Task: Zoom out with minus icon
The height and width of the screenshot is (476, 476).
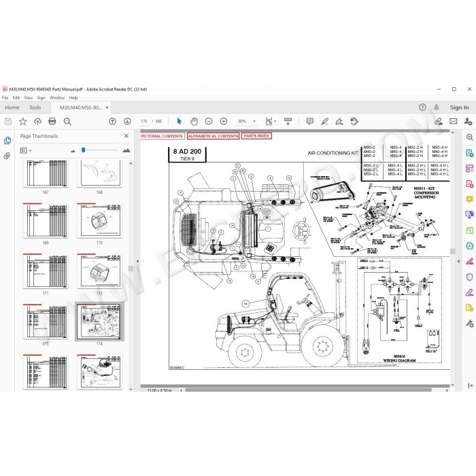Action: point(209,122)
